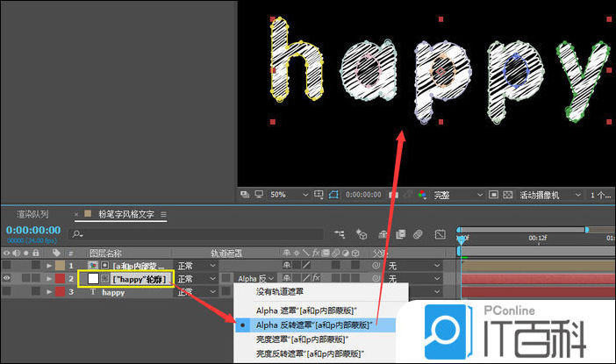Click the parent pickwhip on layer 2

[x=376, y=278]
